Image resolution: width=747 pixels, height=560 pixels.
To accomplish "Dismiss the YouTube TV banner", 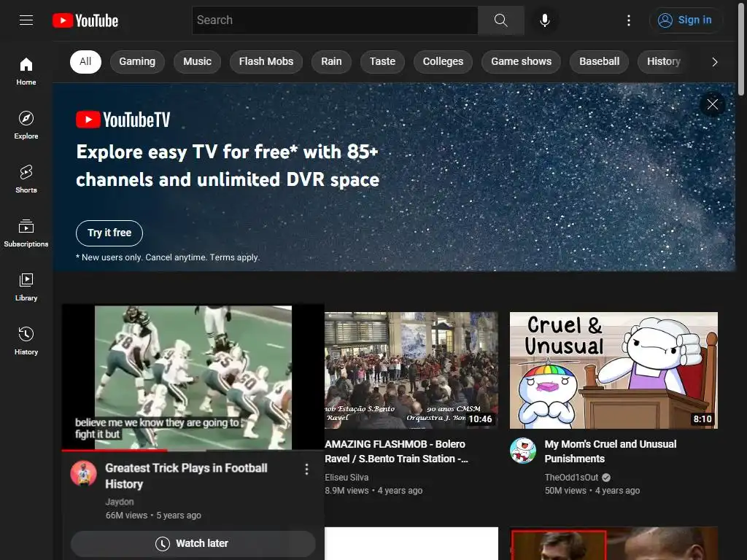I will 712,104.
